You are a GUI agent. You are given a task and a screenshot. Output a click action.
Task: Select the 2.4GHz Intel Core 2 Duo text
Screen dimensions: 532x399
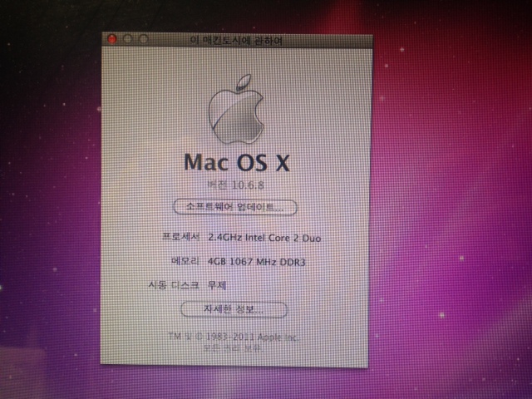click(x=264, y=238)
